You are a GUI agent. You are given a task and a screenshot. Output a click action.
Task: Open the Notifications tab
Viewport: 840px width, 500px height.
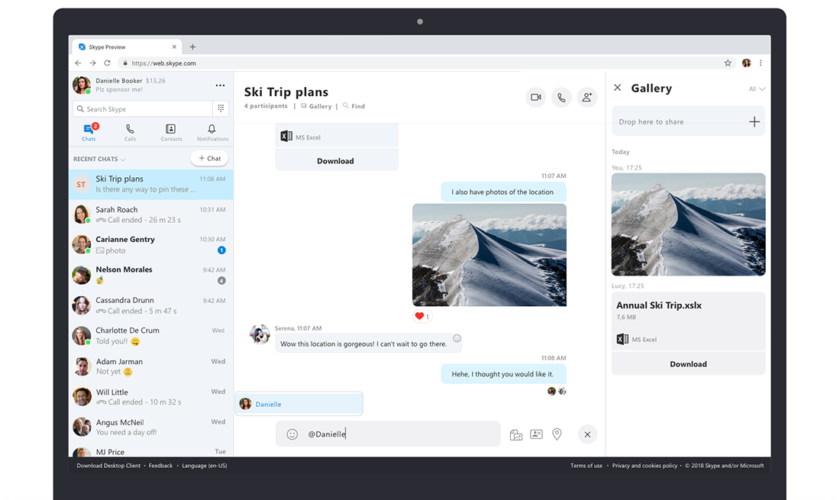pyautogui.click(x=211, y=132)
